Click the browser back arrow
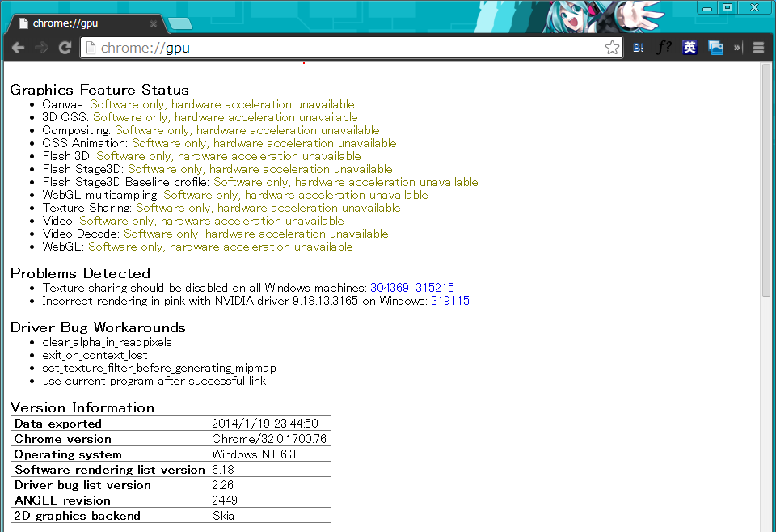 18,48
